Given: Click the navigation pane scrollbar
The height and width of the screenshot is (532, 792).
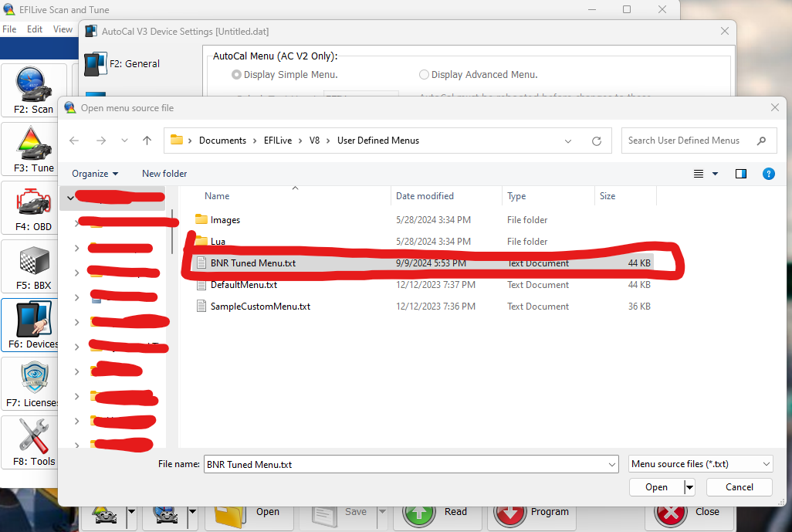Looking at the screenshot, I should pyautogui.click(x=172, y=232).
